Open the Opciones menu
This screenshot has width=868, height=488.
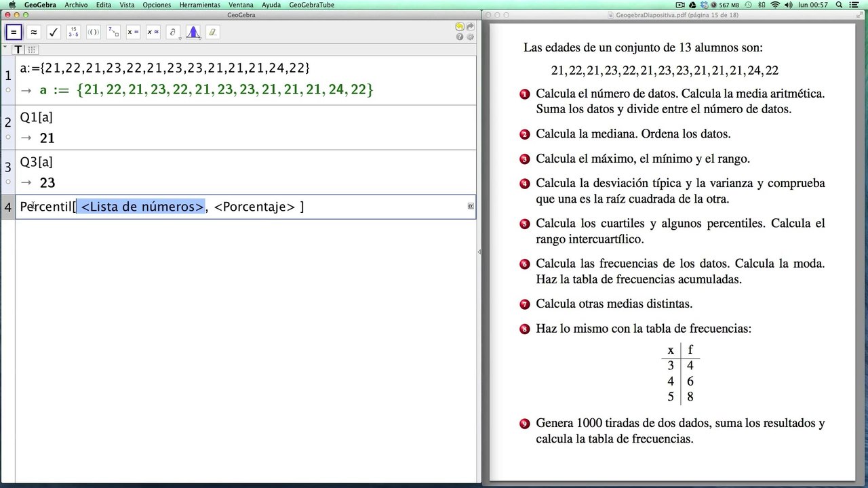pos(157,5)
